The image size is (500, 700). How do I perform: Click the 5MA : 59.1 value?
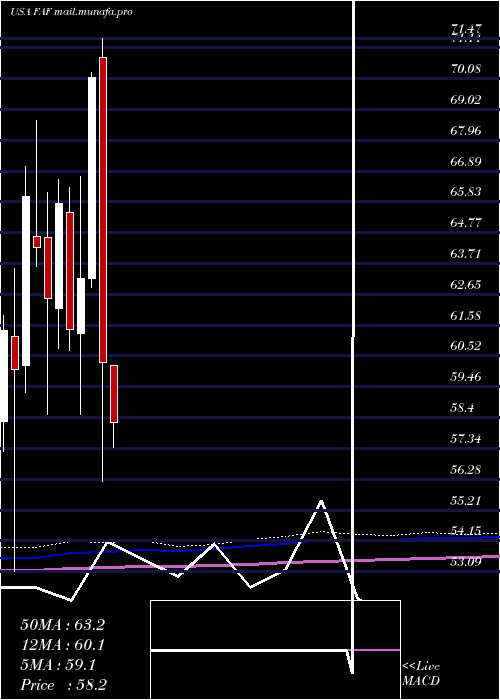point(58,665)
